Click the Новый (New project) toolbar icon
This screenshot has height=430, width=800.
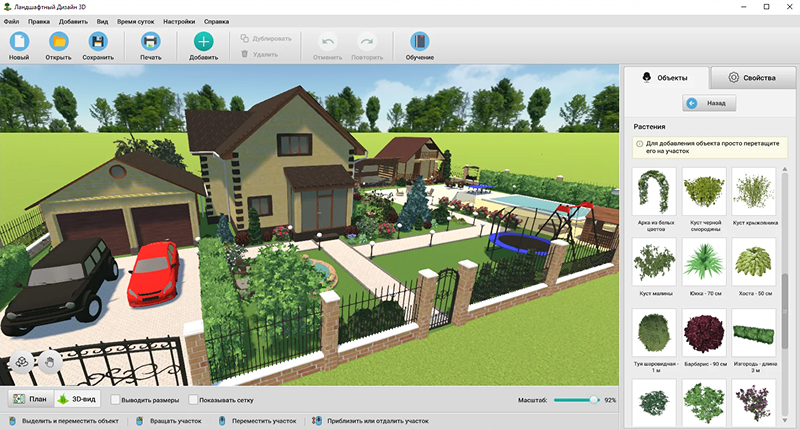click(x=19, y=42)
